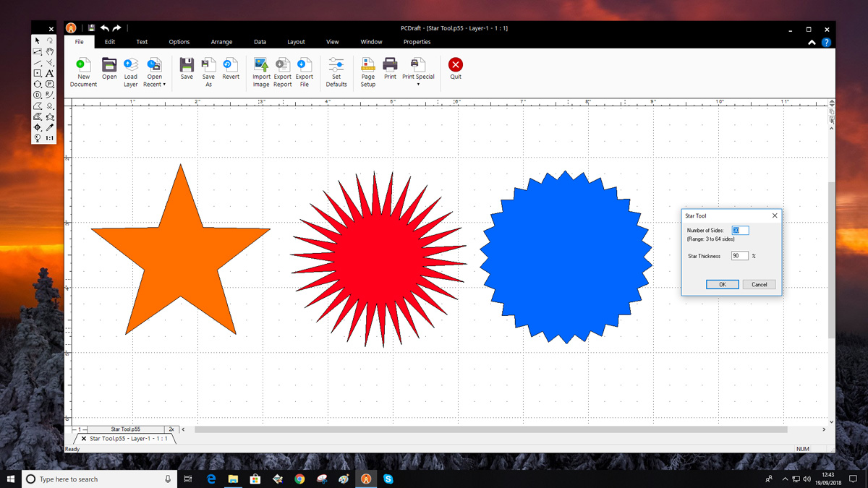Viewport: 868px width, 488px height.
Task: Cancel the Star Tool dialog
Action: coord(759,284)
